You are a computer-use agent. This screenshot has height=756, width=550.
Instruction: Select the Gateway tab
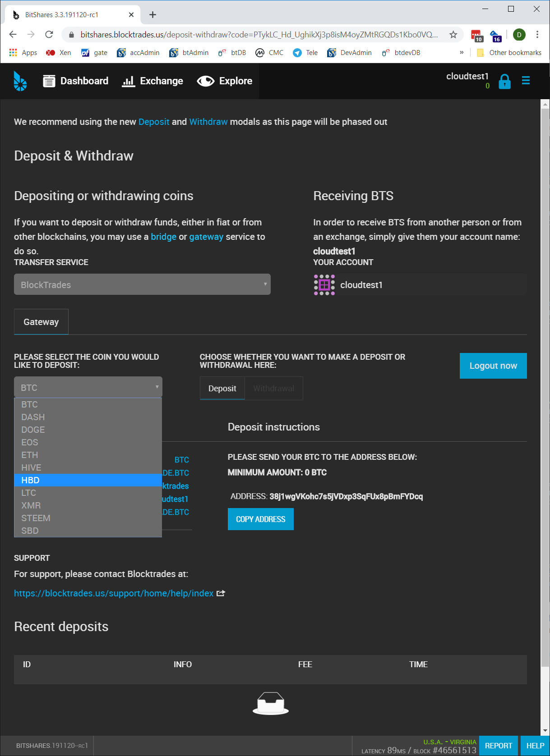pyautogui.click(x=41, y=322)
